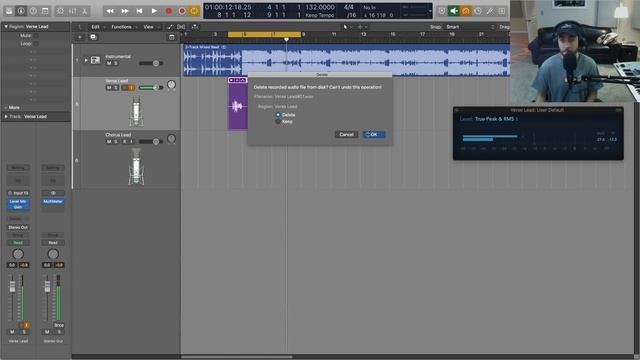Toggle Record Enable on Verse Lead track
640x360 pixels.
tap(124, 88)
